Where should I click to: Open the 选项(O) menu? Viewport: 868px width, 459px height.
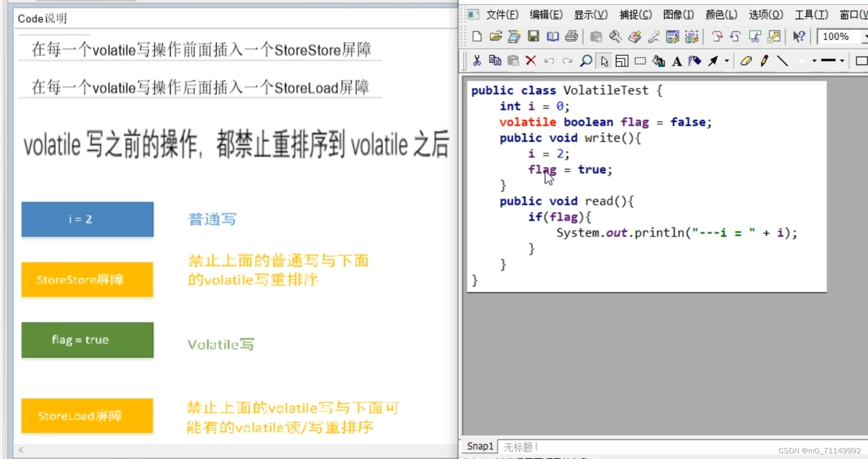click(x=766, y=15)
